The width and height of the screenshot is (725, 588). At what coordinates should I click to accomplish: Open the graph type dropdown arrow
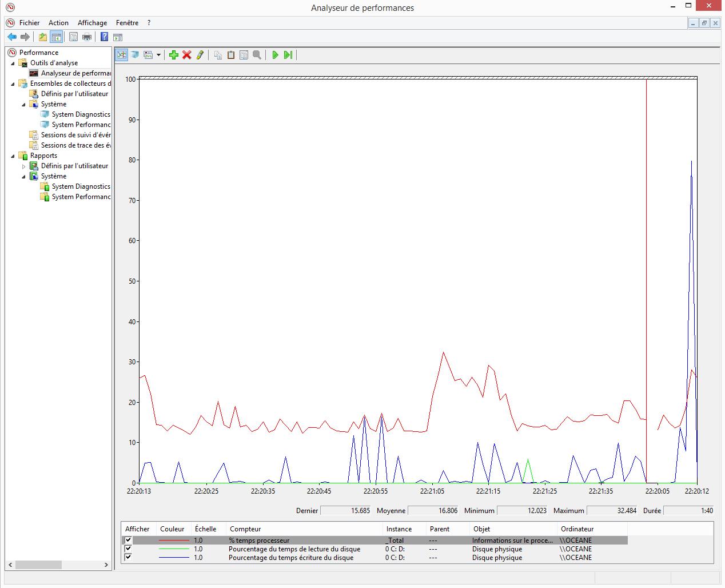(158, 55)
